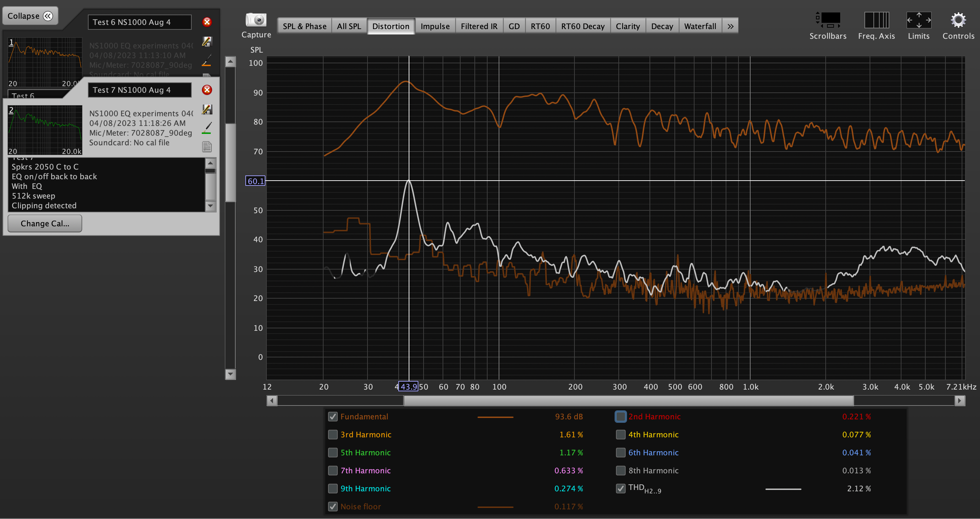The height and width of the screenshot is (519, 980).
Task: Uncheck the Fundamental trace checkbox
Action: (333, 417)
